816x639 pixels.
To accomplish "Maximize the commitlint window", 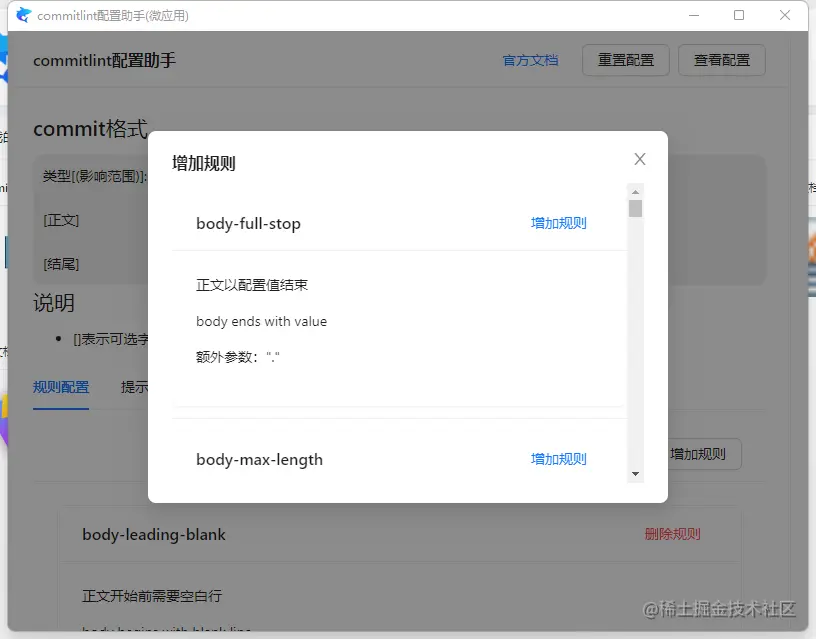I will coord(739,15).
